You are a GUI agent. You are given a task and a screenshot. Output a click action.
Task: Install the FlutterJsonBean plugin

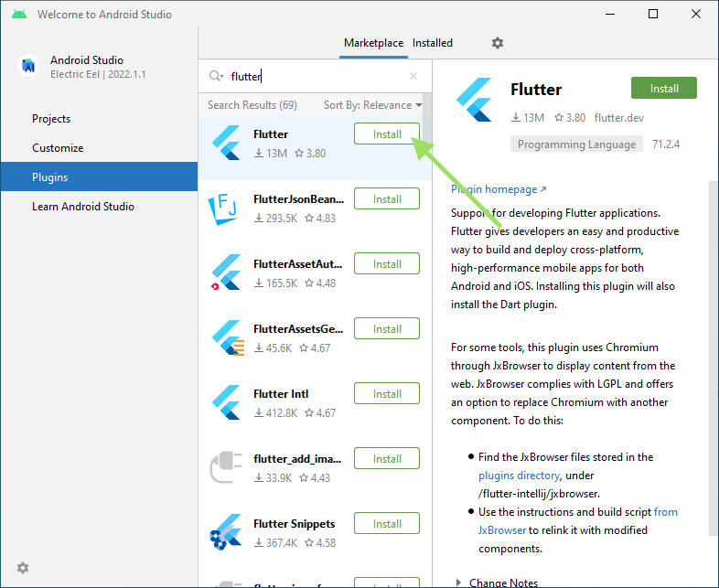coord(387,199)
